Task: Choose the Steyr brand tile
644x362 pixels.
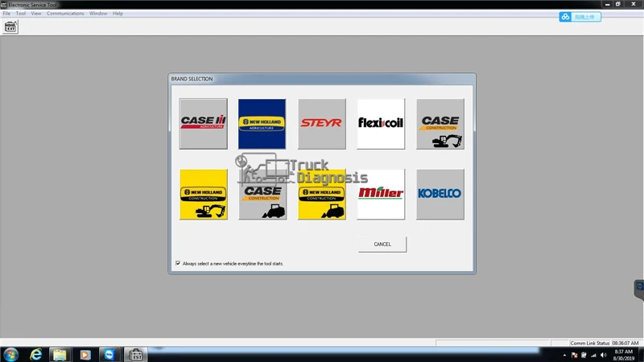Action: pos(322,124)
